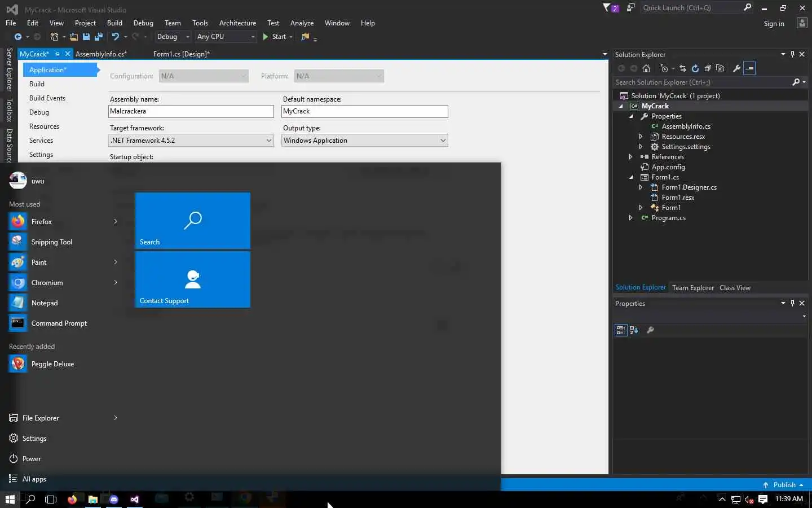Expand the References node
The height and width of the screenshot is (508, 812).
[x=631, y=157]
